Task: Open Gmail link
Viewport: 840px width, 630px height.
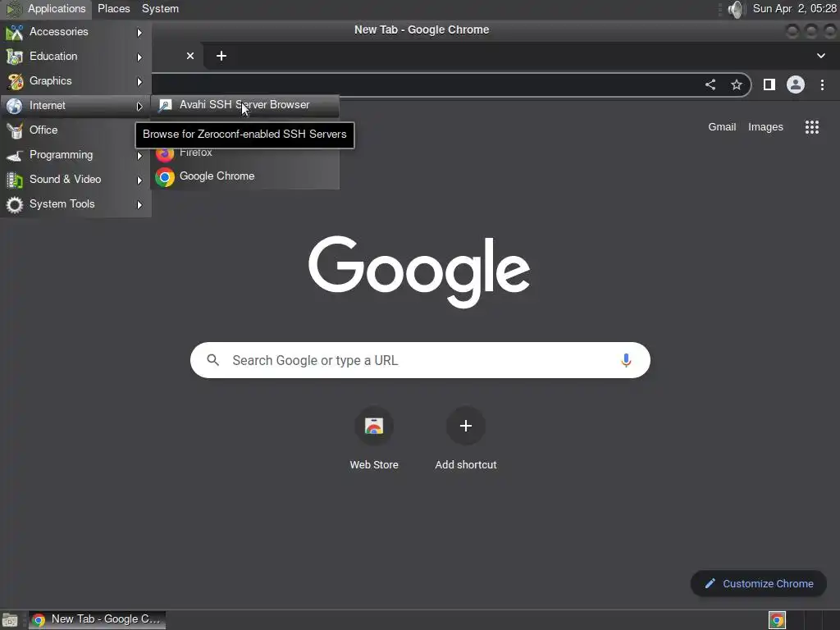Action: click(x=722, y=127)
